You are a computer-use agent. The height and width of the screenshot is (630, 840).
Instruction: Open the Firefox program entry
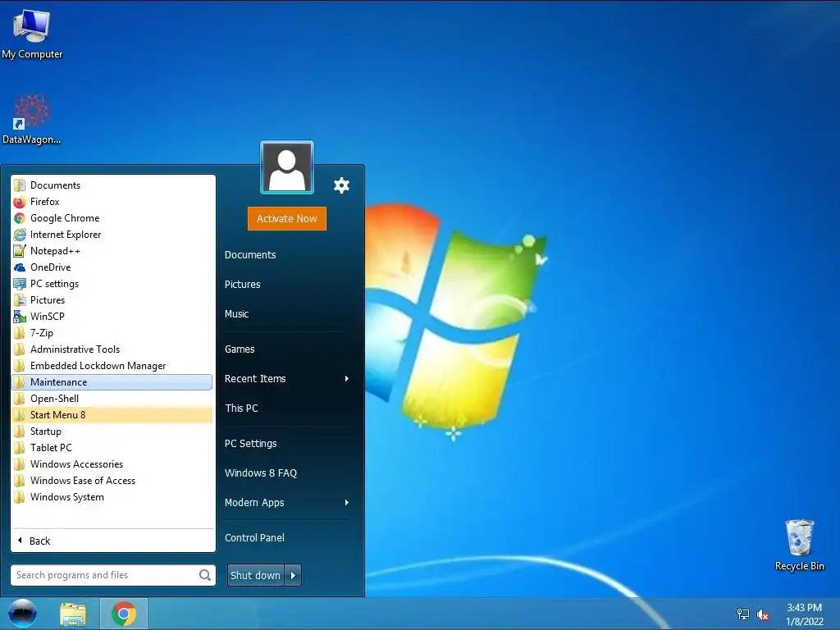click(112, 202)
